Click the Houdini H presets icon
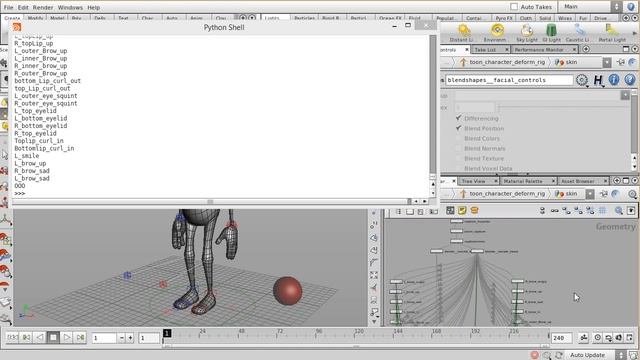The image size is (640, 360). (x=598, y=80)
